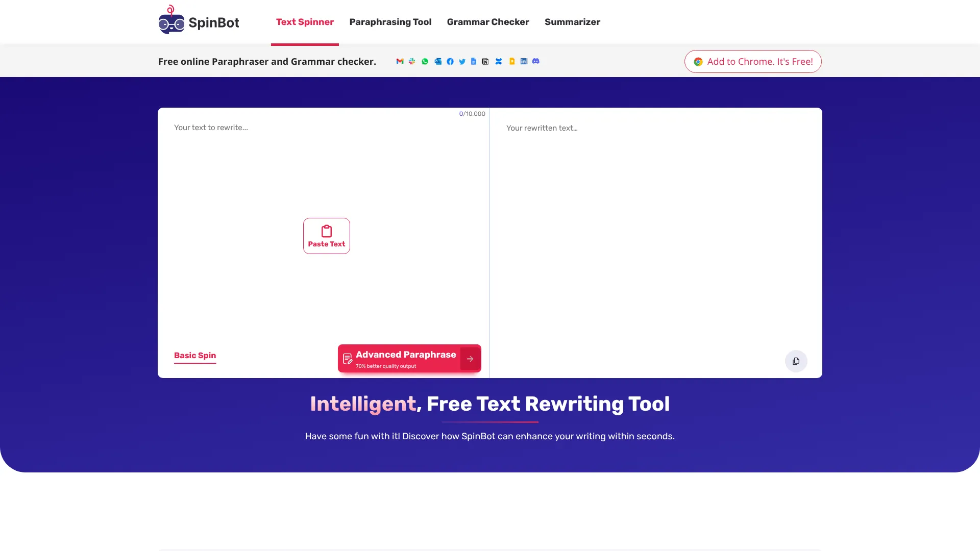Click the Advanced Paraphrase label
This screenshot has height=551, width=980.
pos(406,355)
